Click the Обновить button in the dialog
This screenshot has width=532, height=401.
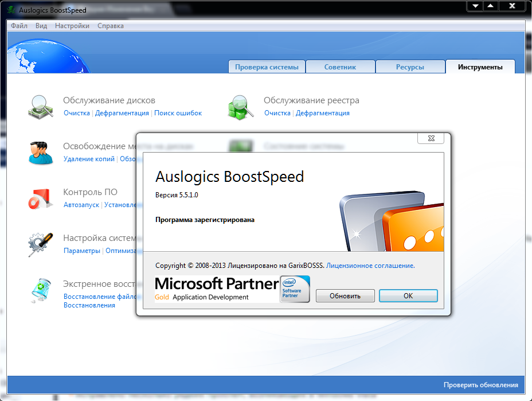click(x=345, y=296)
